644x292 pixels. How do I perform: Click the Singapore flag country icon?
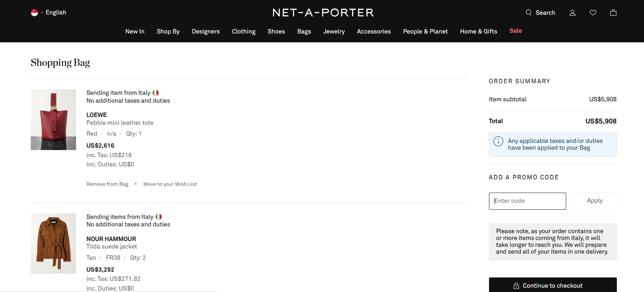(x=35, y=13)
